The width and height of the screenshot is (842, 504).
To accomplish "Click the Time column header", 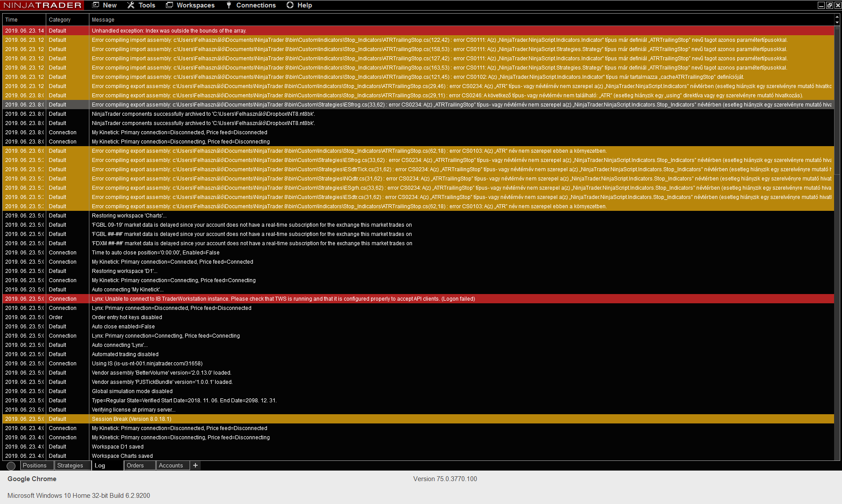I will click(24, 20).
